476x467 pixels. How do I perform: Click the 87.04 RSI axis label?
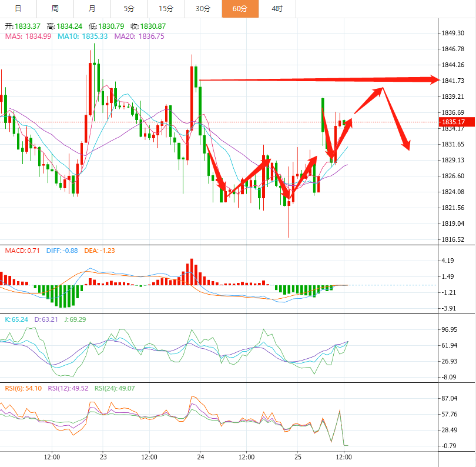pyautogui.click(x=450, y=398)
